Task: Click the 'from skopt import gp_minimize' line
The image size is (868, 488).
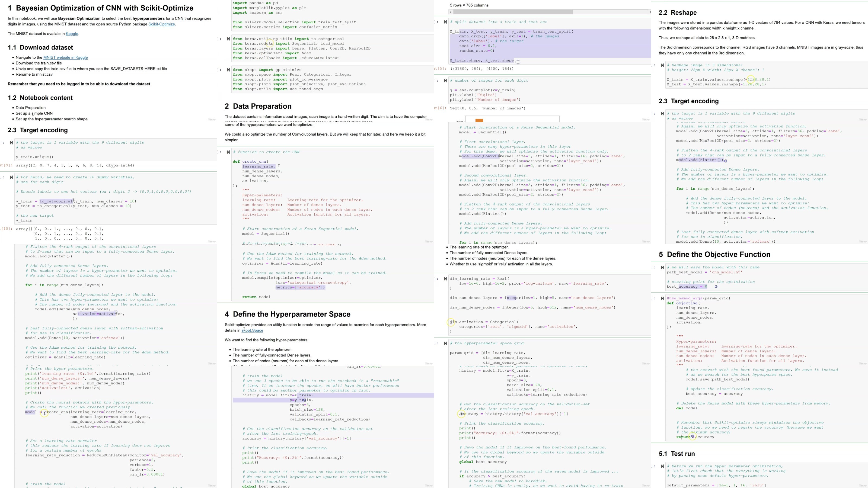Action: pos(267,70)
